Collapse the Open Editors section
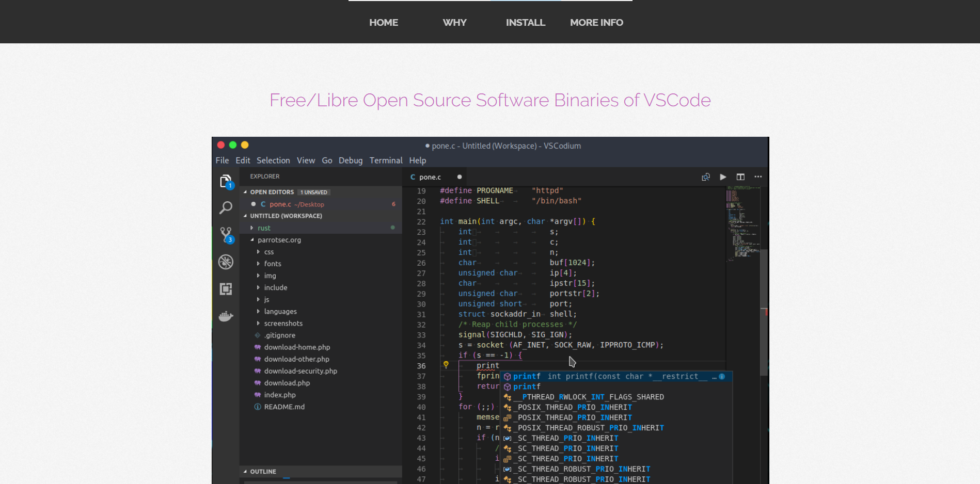Image resolution: width=980 pixels, height=484 pixels. (272, 192)
